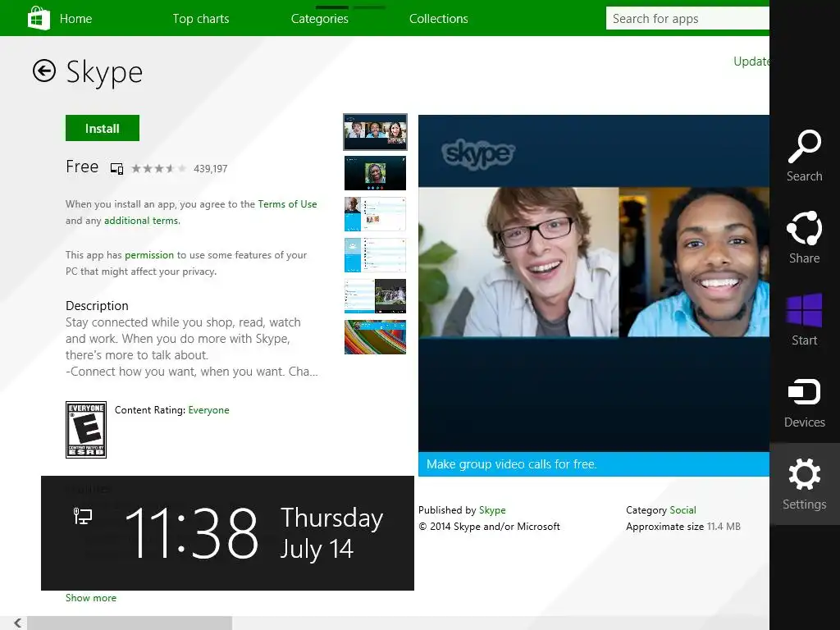Click the supported devices icon beside Free

click(x=116, y=169)
